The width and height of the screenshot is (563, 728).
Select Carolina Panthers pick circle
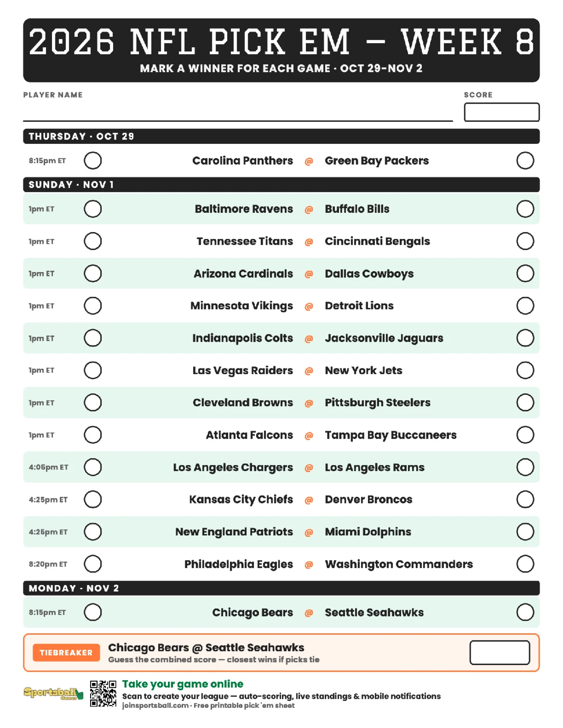coord(93,160)
